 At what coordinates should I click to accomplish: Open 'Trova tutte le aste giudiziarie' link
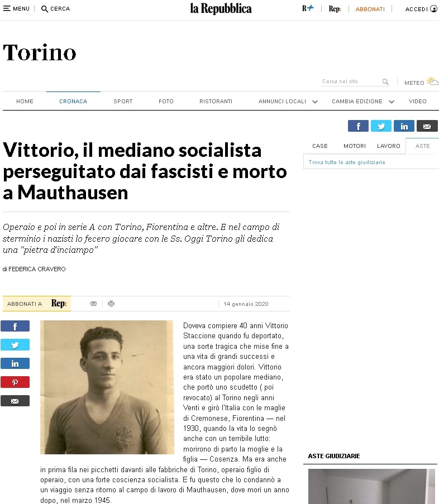(347, 162)
